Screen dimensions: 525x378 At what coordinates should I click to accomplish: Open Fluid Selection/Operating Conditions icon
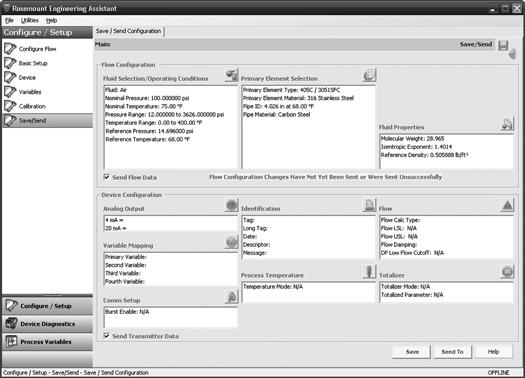tap(231, 75)
